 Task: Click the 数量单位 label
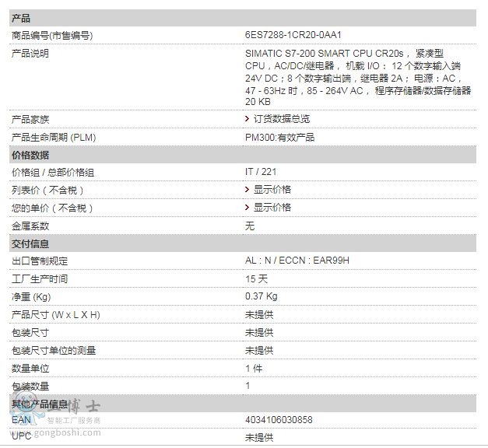pyautogui.click(x=30, y=369)
